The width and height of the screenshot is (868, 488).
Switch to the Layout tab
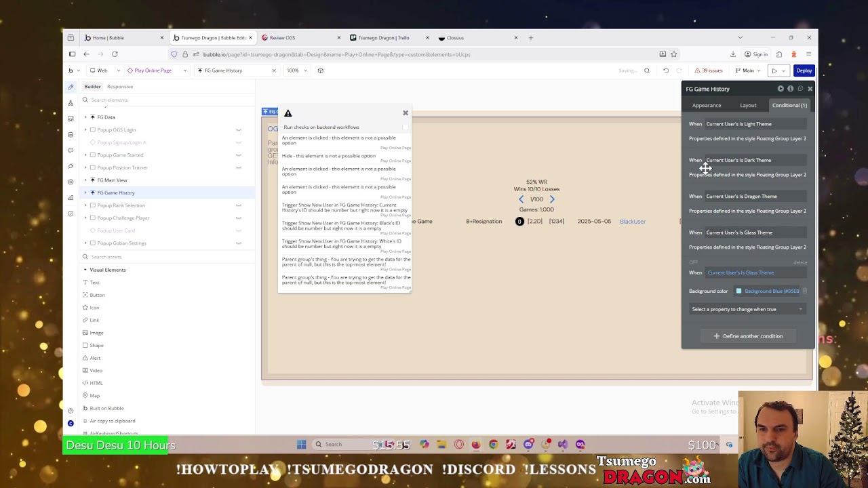coord(748,105)
